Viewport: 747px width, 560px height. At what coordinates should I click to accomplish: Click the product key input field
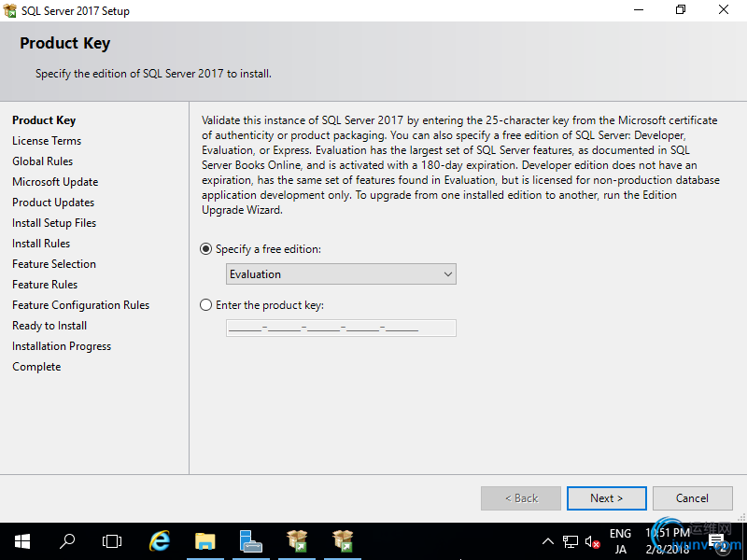point(341,329)
